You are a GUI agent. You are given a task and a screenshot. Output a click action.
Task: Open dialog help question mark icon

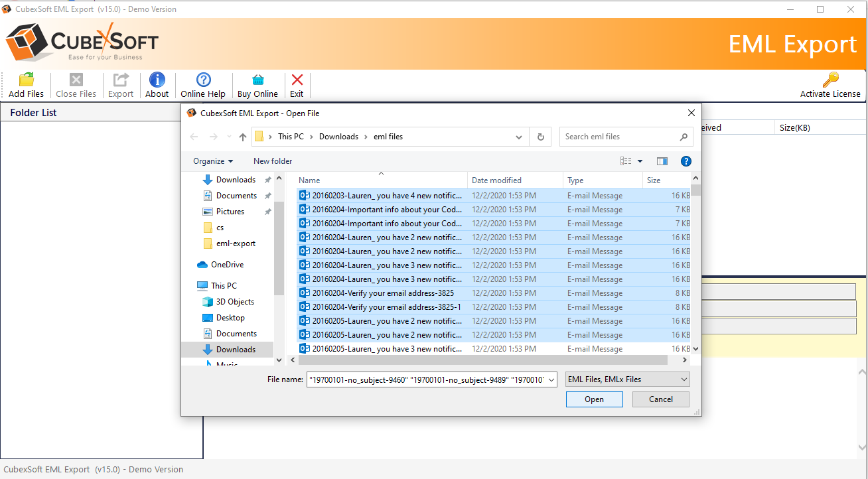tap(686, 161)
